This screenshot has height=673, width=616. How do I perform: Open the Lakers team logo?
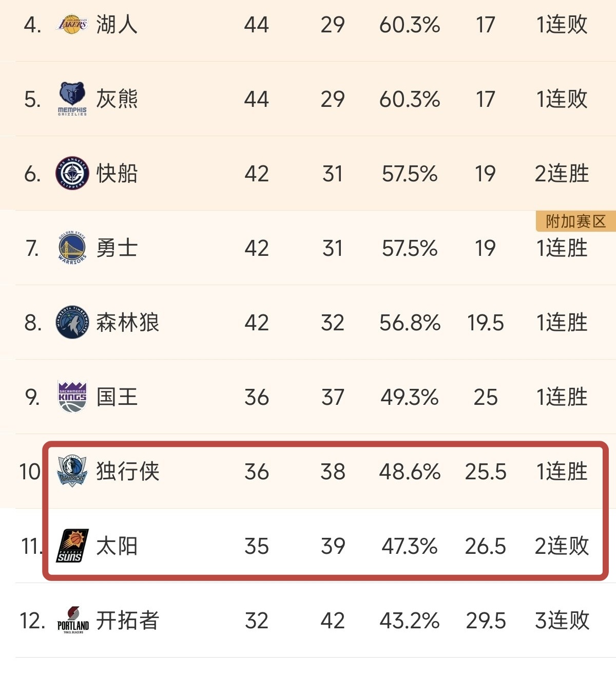72,25
